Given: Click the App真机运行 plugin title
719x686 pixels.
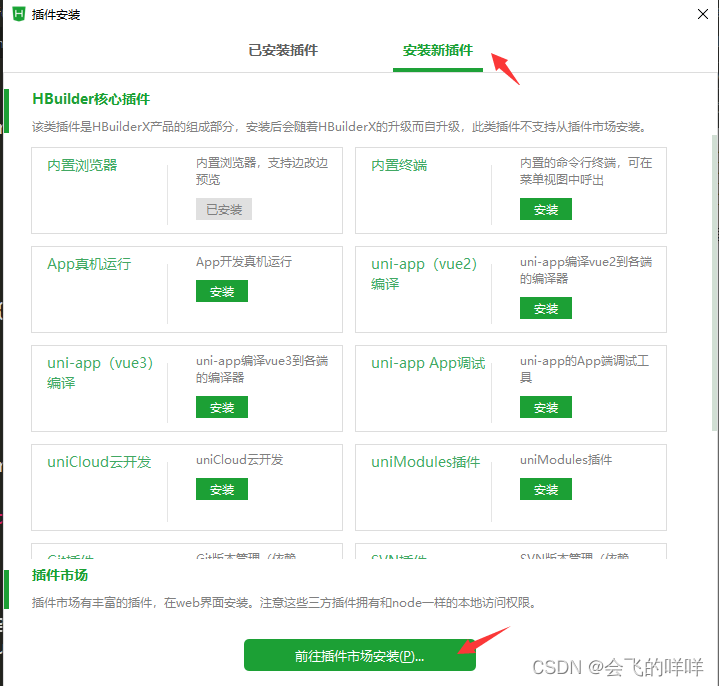Looking at the screenshot, I should (89, 264).
